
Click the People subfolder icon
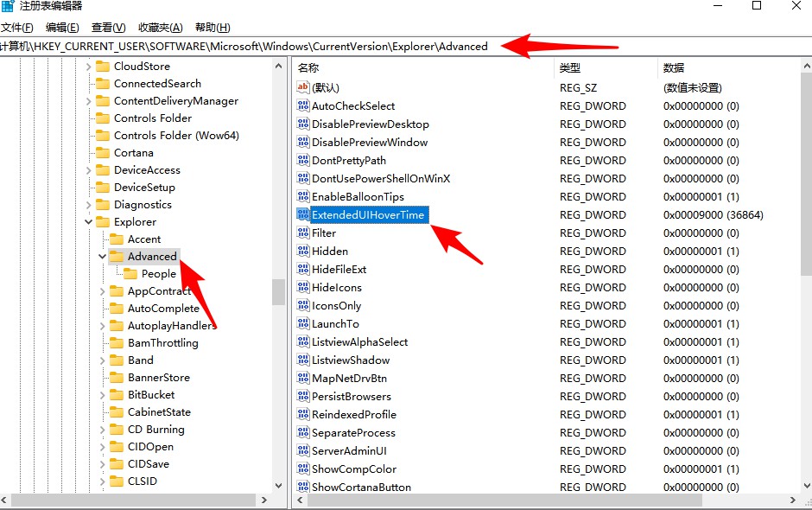[130, 274]
